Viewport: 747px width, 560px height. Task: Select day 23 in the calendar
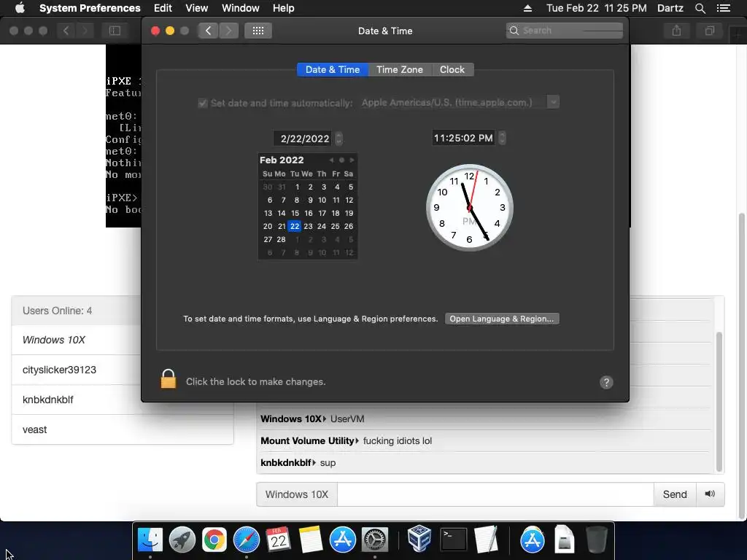pos(309,226)
